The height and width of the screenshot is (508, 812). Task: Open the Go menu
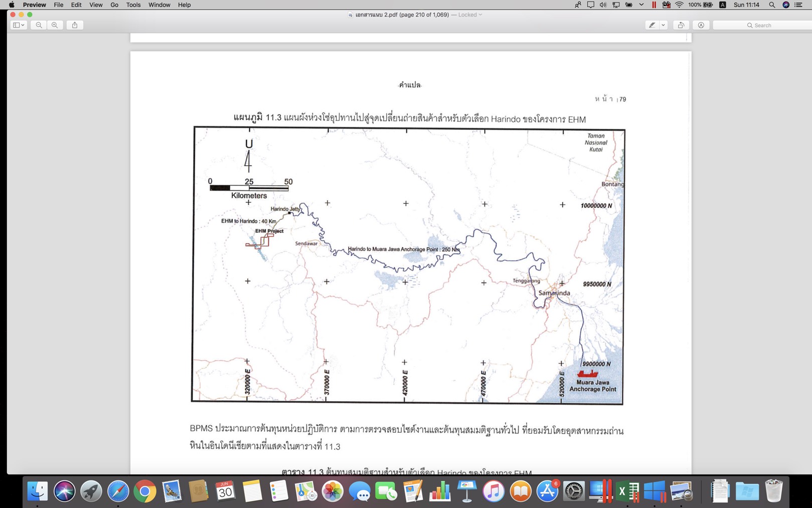(x=114, y=5)
